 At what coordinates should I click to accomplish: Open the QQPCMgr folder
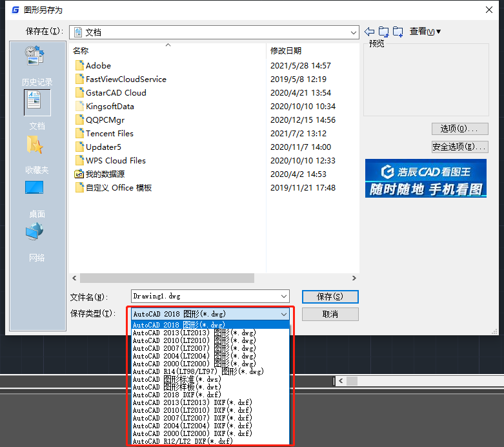100,120
